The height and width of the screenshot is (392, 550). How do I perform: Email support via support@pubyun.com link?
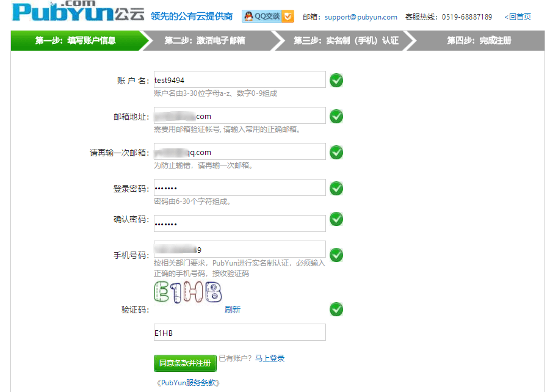tap(359, 16)
